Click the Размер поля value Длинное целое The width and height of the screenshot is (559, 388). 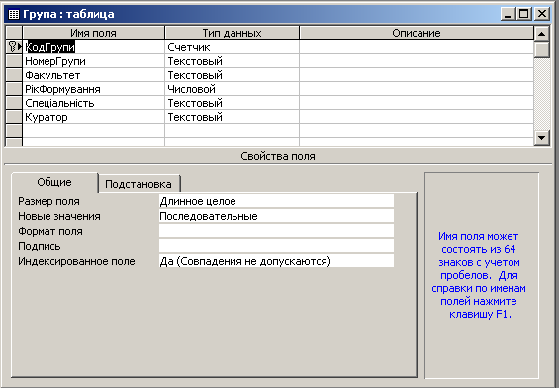276,201
